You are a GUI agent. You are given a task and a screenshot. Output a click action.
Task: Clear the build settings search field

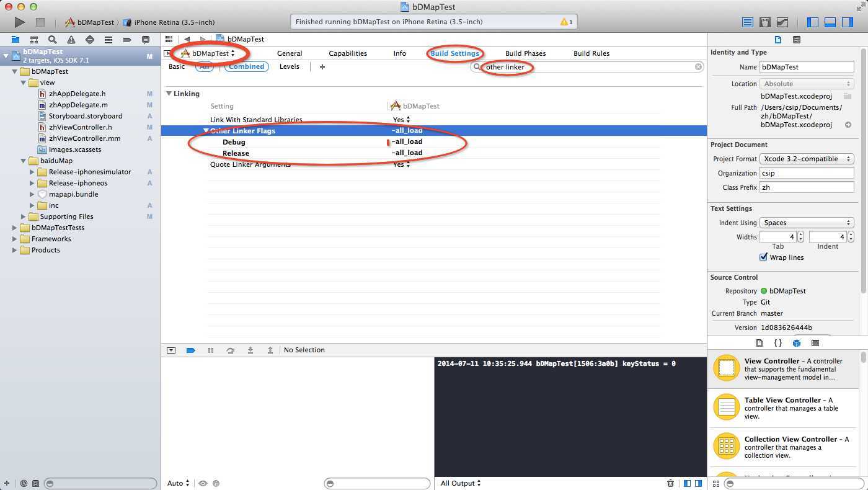pos(698,67)
